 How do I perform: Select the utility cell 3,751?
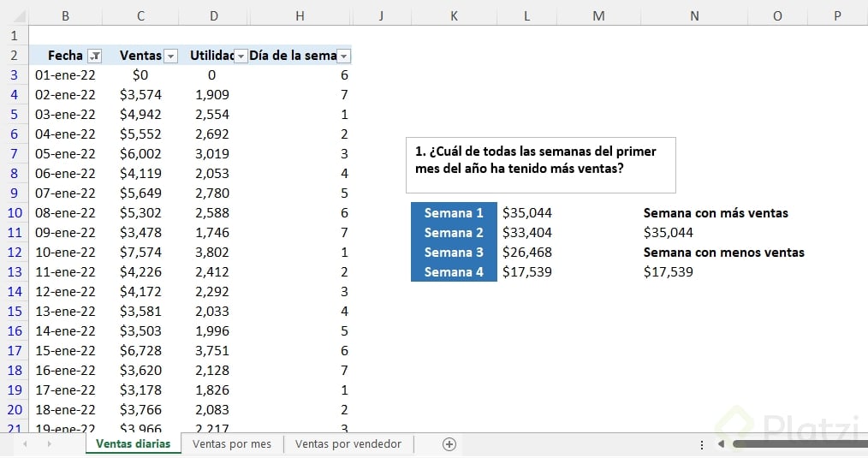[214, 350]
